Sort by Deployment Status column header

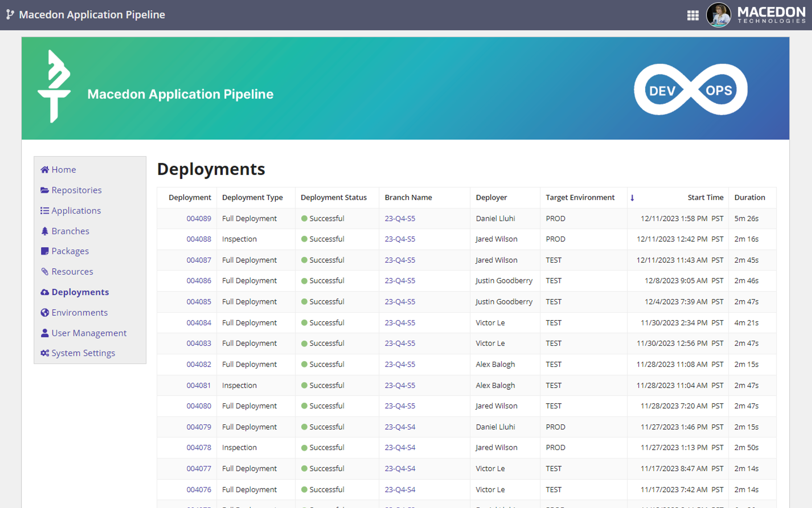pos(334,198)
